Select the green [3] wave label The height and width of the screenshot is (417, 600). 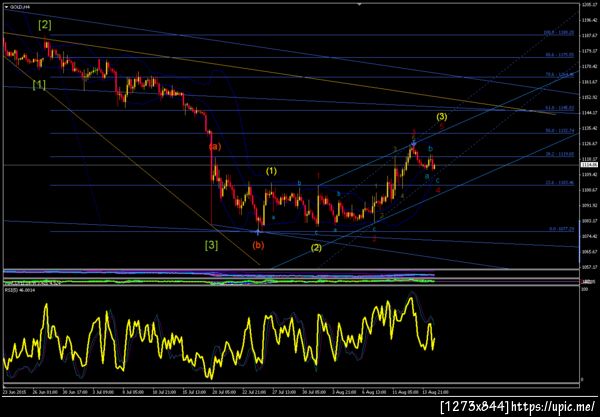(x=211, y=245)
